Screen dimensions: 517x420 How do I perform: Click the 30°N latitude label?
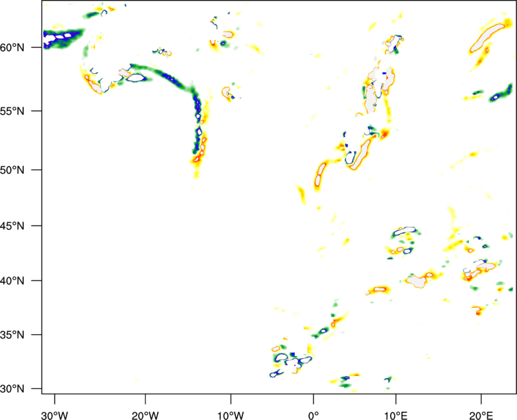(12, 389)
